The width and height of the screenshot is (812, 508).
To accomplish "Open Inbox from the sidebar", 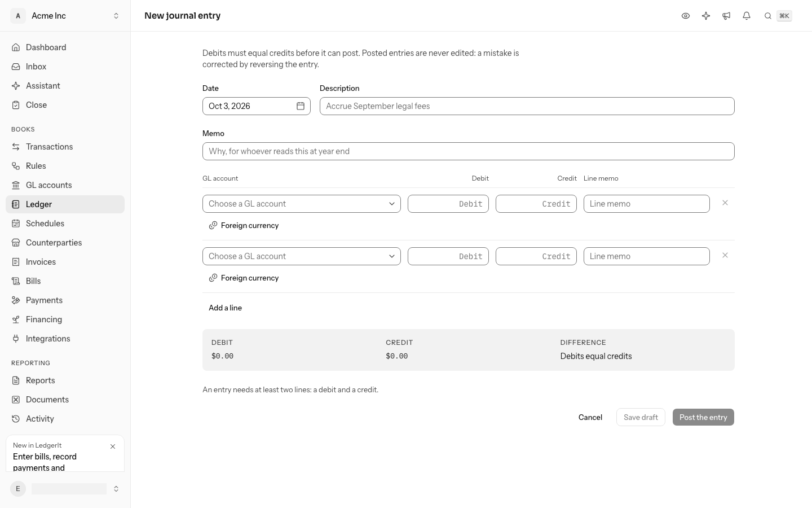I will pos(65,67).
